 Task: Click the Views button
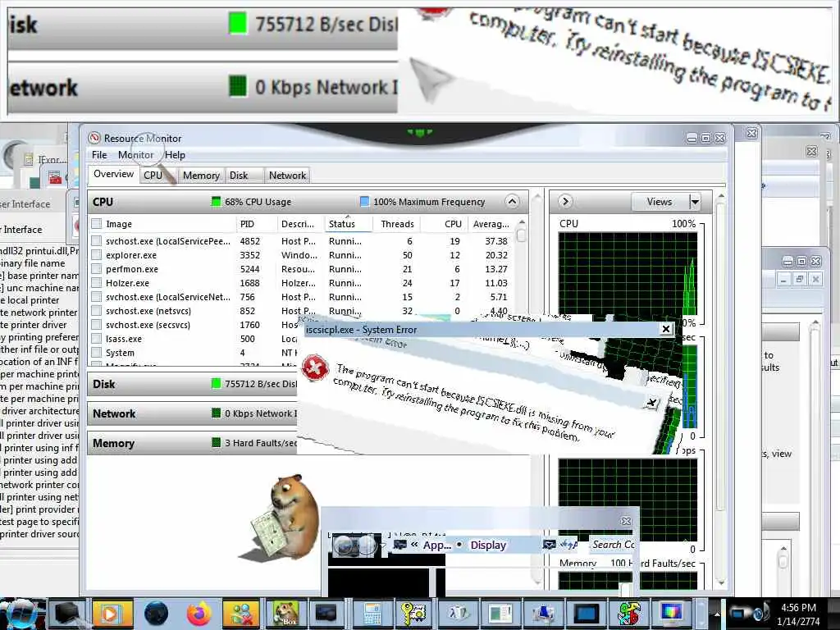click(x=660, y=202)
